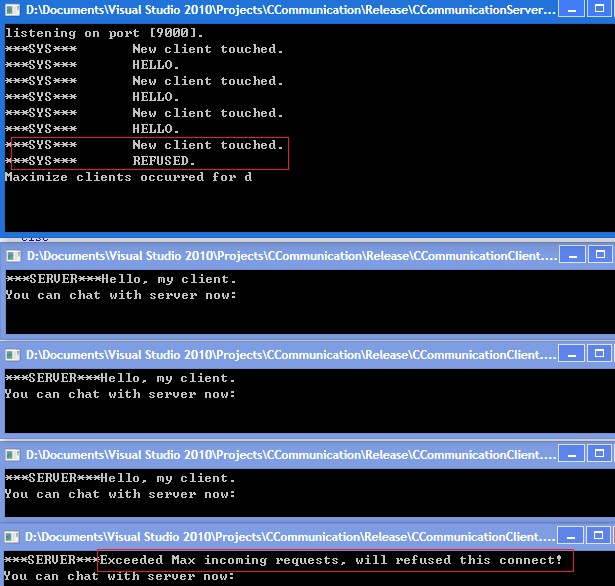Image resolution: width=615 pixels, height=586 pixels.
Task: Maximize the third client console window
Action: [602, 454]
